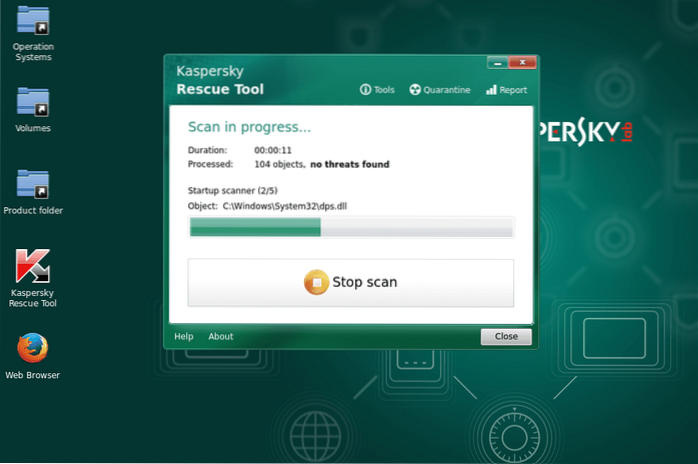
Task: Open the Product folder shortcut
Action: (x=33, y=186)
